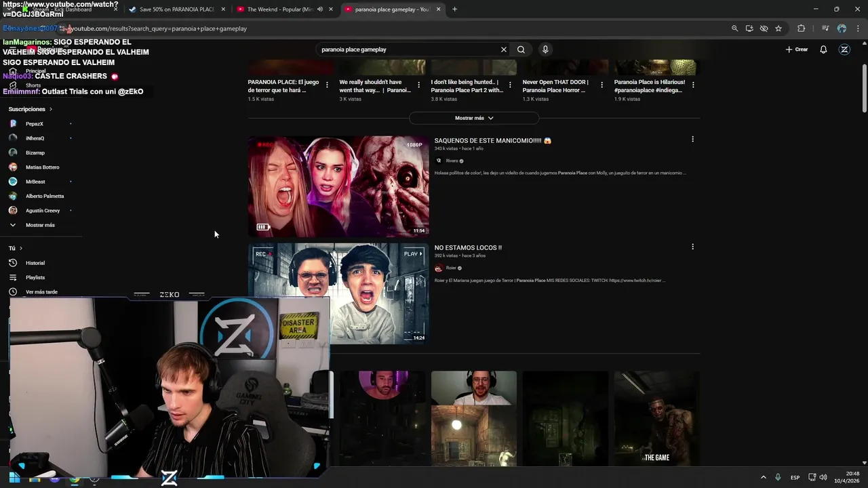Image resolution: width=868 pixels, height=488 pixels.
Task: Close The Weeknd - Popular tab
Action: [331, 9]
